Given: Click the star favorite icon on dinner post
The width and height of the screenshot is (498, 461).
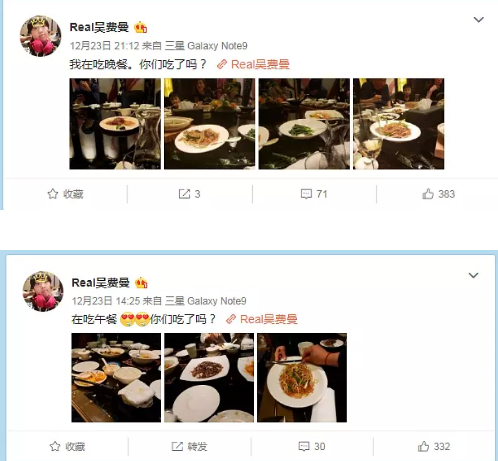Looking at the screenshot, I should coord(53,194).
